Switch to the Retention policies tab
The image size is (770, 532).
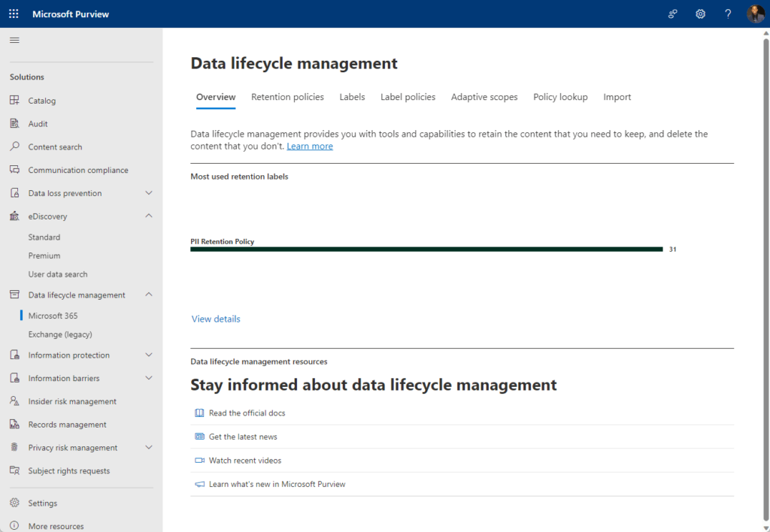click(287, 97)
